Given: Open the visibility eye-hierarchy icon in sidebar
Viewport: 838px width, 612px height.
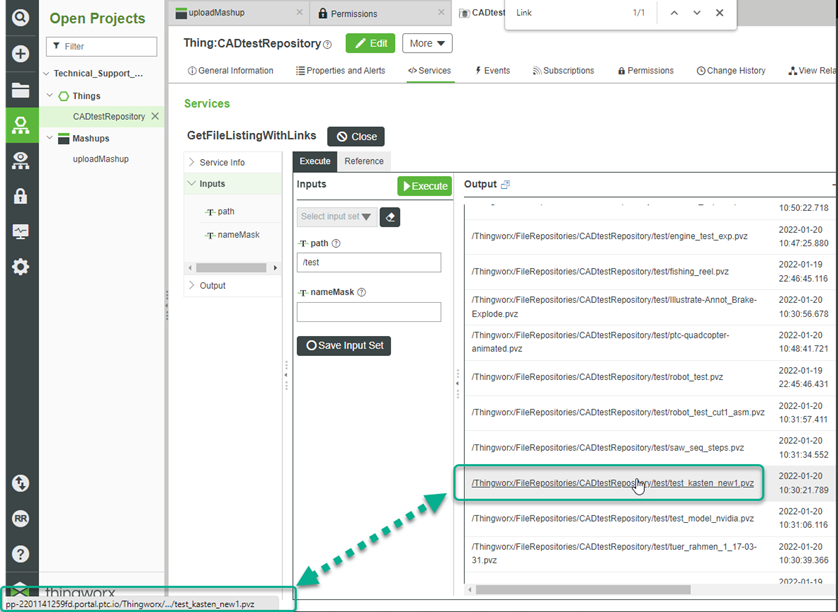Looking at the screenshot, I should (x=20, y=160).
